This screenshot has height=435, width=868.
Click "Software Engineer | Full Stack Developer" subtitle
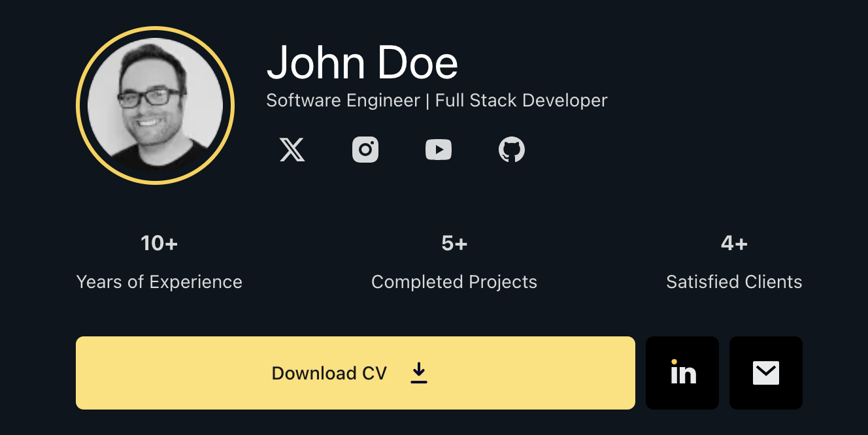pyautogui.click(x=437, y=101)
